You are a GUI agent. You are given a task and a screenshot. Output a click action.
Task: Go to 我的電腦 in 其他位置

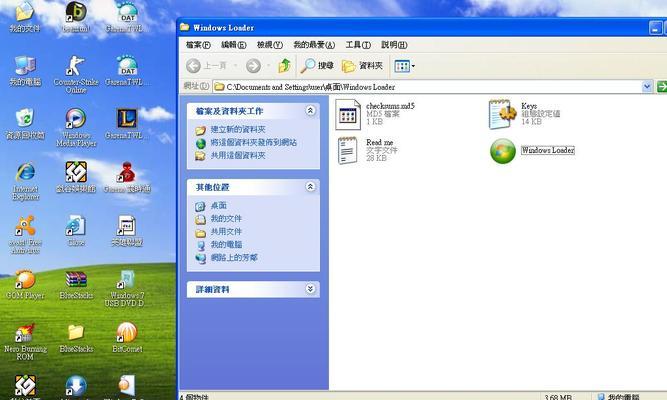(x=226, y=245)
